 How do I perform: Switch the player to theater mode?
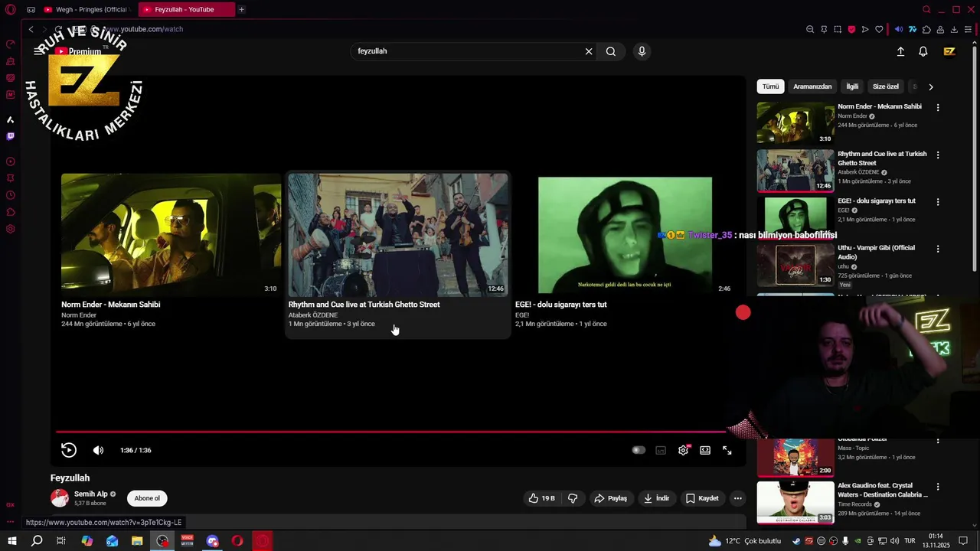705,450
